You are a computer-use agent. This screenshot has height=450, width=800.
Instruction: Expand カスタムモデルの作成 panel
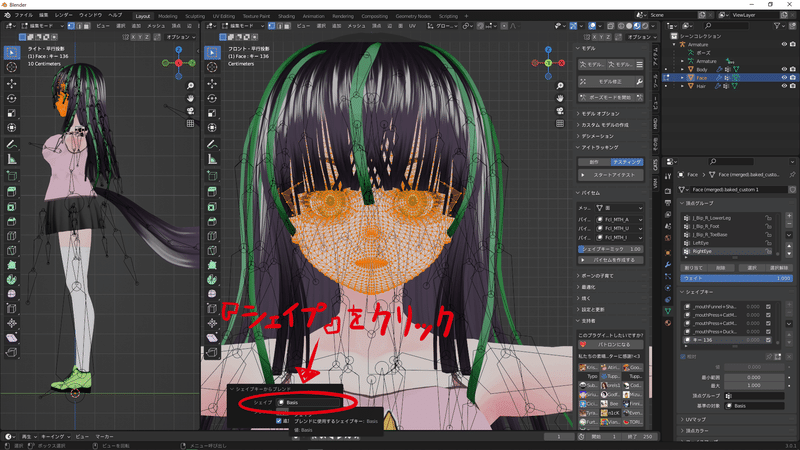click(x=605, y=125)
